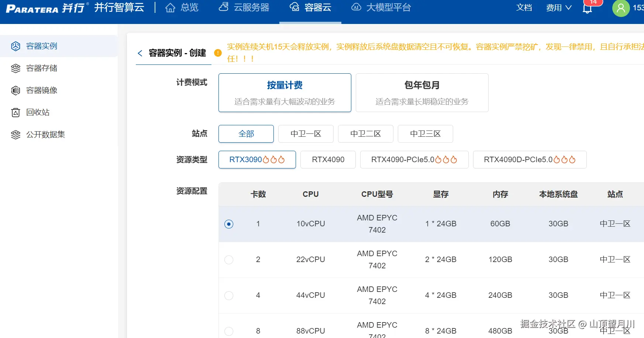
Task: Click the cloud server icon
Action: click(x=224, y=7)
